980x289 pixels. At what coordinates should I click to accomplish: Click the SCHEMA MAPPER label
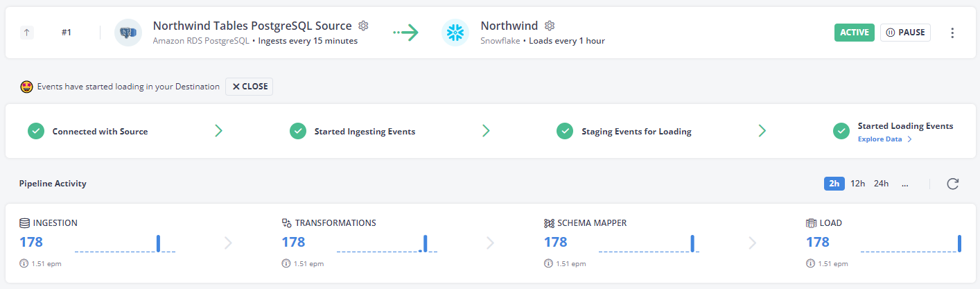tap(592, 223)
